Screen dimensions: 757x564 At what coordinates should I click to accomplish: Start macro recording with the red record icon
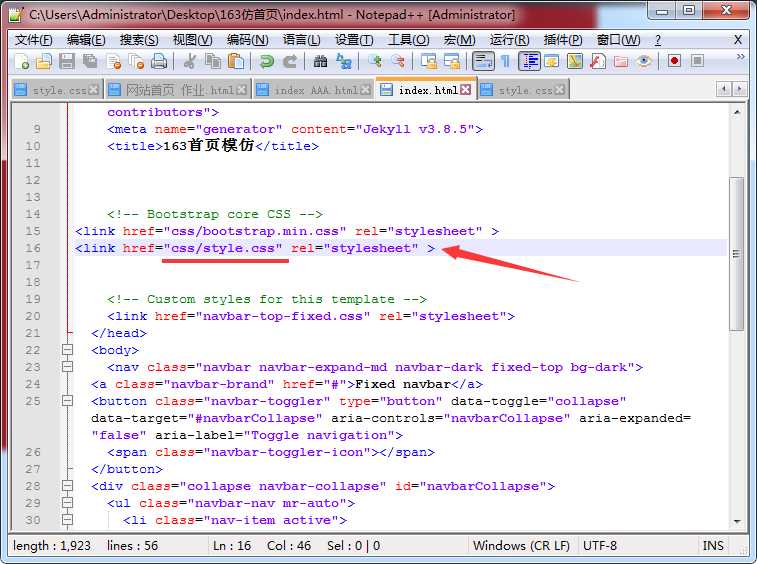click(x=674, y=61)
